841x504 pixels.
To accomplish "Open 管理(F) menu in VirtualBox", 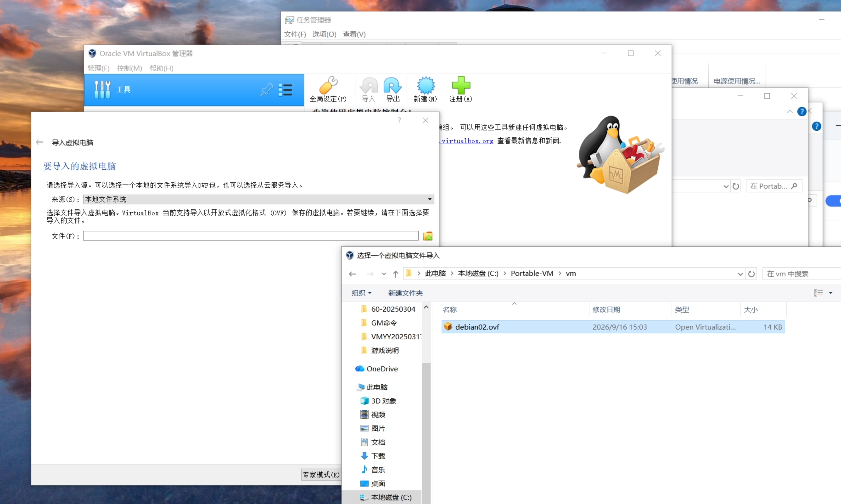I will 98,68.
